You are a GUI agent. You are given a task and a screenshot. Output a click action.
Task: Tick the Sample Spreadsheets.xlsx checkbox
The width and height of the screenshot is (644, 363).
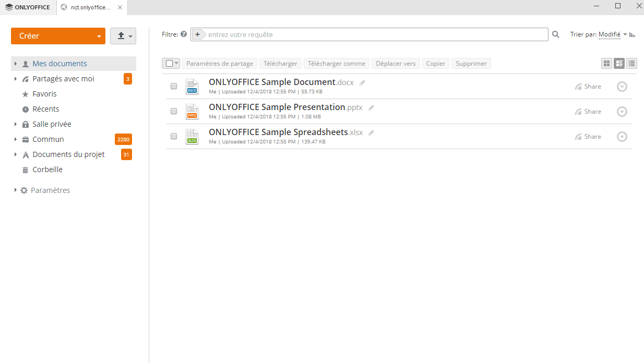174,137
